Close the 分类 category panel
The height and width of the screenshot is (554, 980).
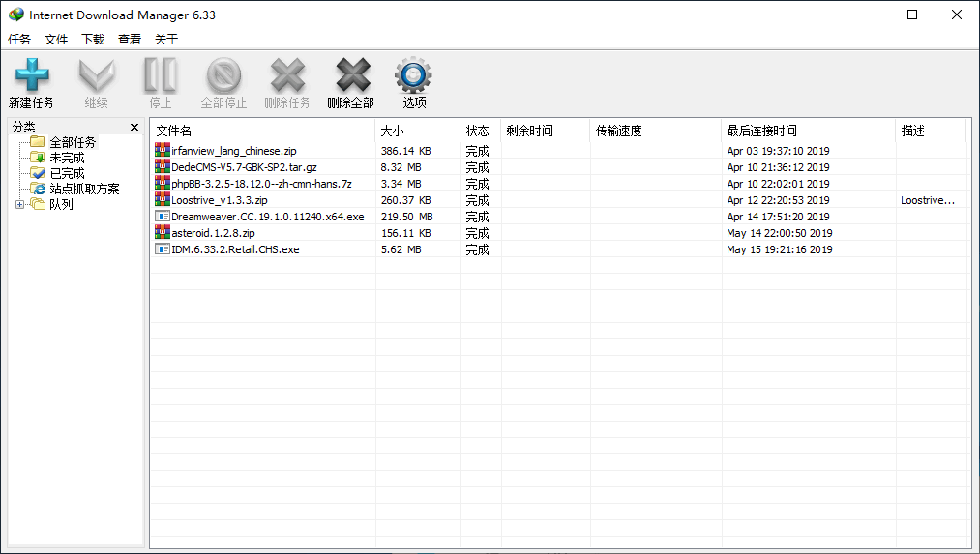[134, 128]
